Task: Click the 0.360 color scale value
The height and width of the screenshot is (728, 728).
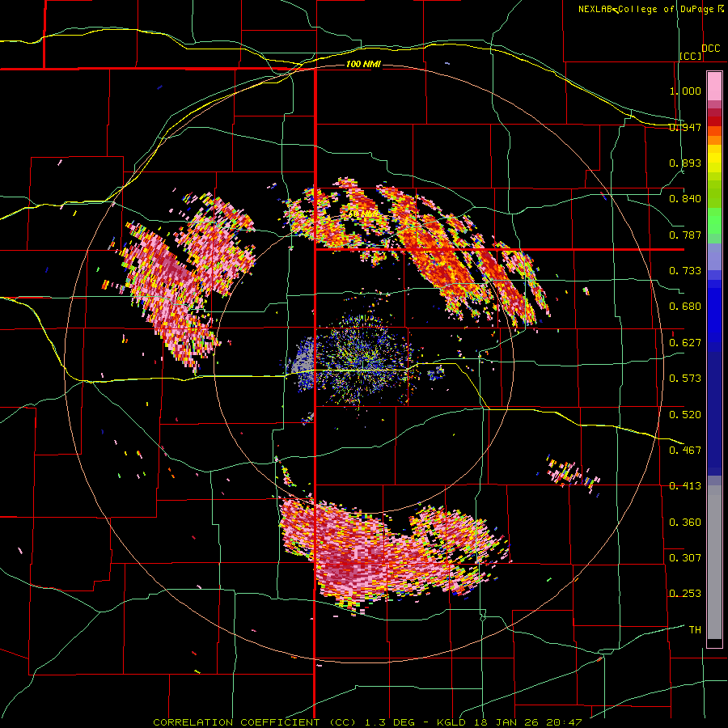Action: 685,523
